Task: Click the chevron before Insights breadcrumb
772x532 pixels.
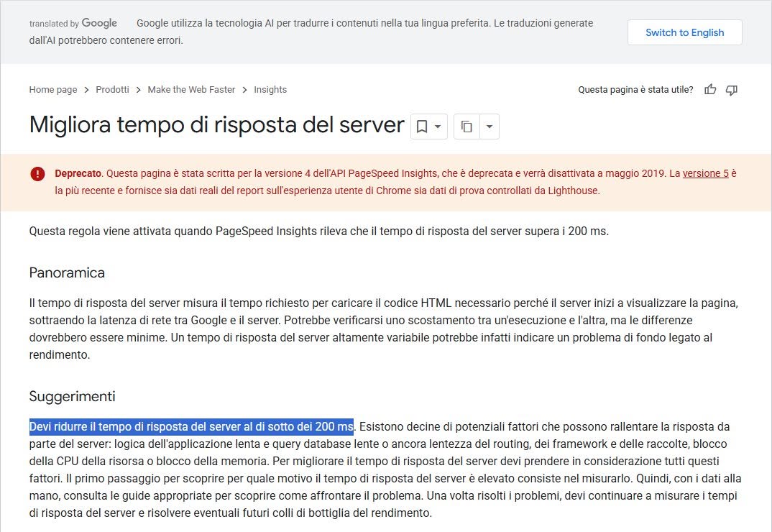Action: point(244,90)
